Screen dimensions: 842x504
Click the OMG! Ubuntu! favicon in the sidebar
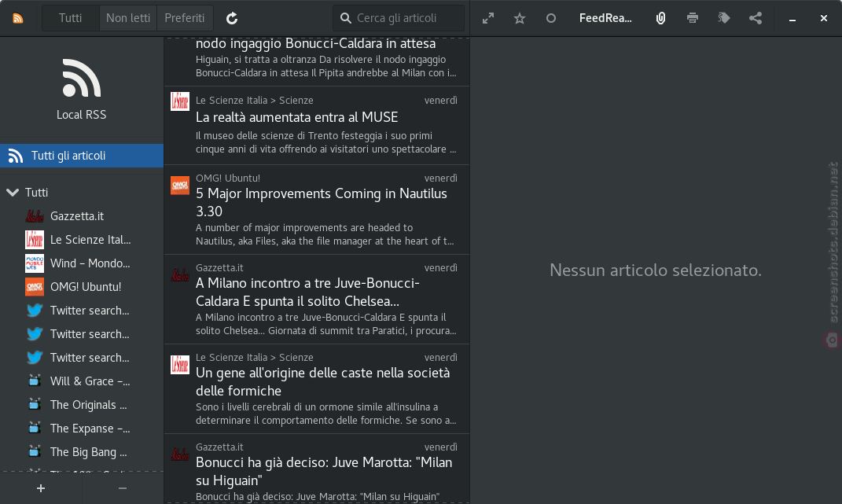(x=35, y=287)
